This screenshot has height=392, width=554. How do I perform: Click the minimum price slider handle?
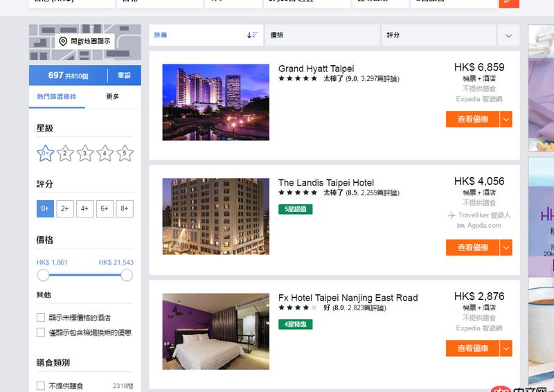point(43,275)
